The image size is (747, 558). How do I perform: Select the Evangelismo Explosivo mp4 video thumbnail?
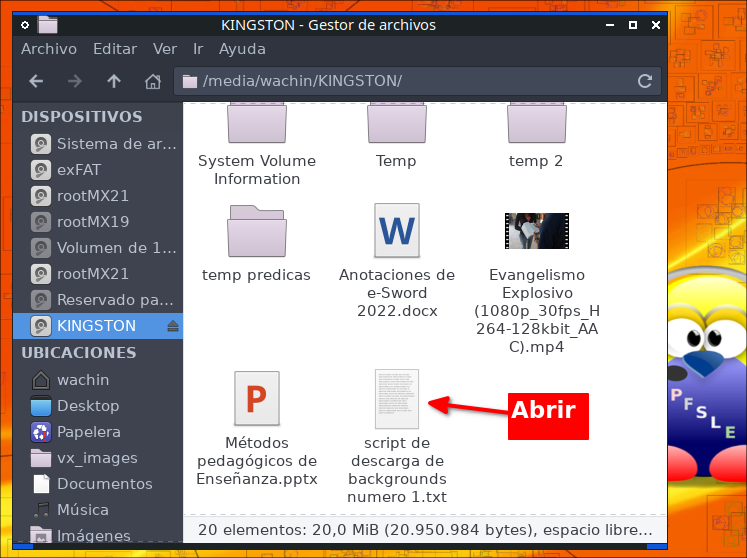(537, 231)
